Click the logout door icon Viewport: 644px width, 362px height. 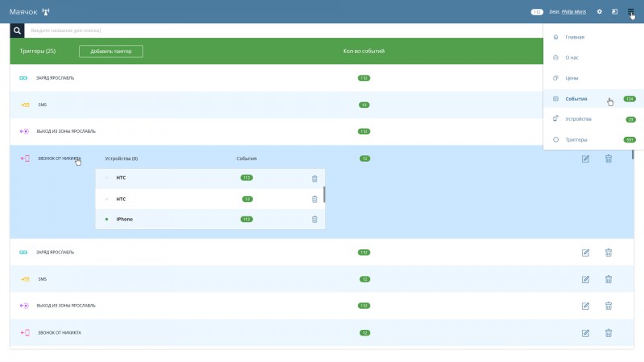click(x=614, y=11)
